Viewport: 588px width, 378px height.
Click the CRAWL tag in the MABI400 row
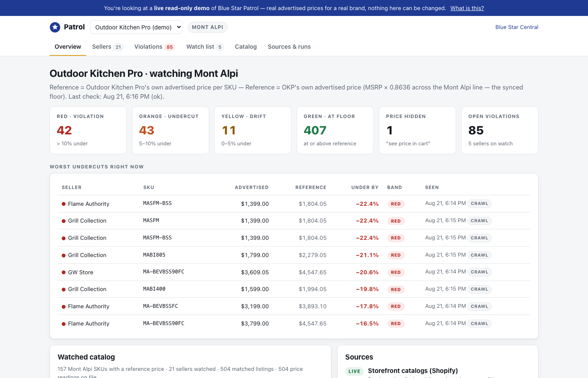click(480, 289)
